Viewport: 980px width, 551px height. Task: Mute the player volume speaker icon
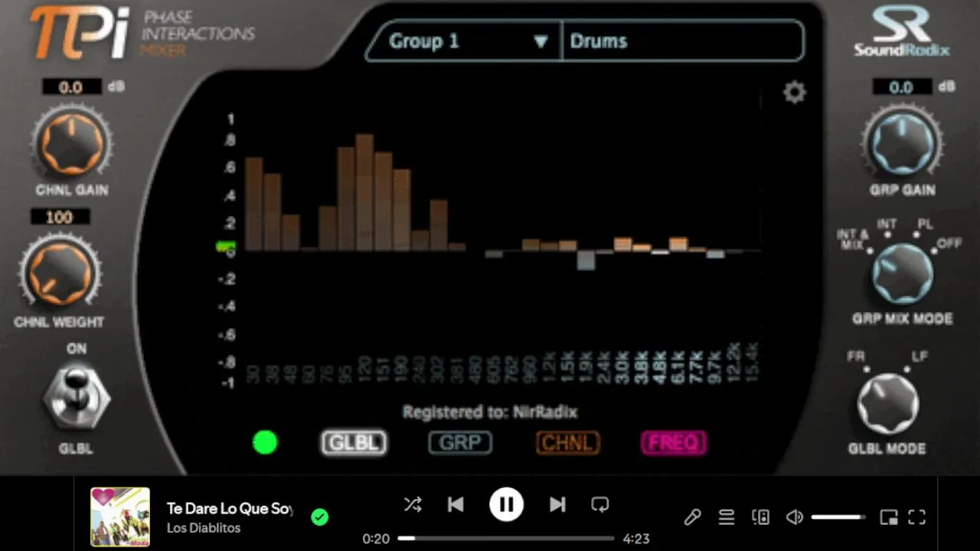coord(795,517)
